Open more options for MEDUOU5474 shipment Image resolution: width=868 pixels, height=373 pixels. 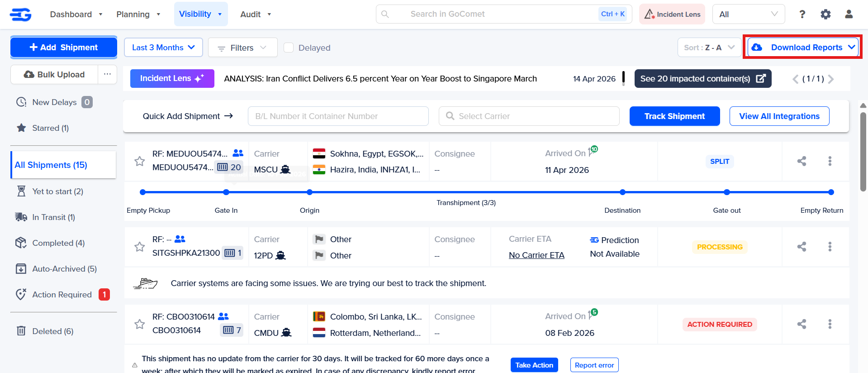click(830, 161)
